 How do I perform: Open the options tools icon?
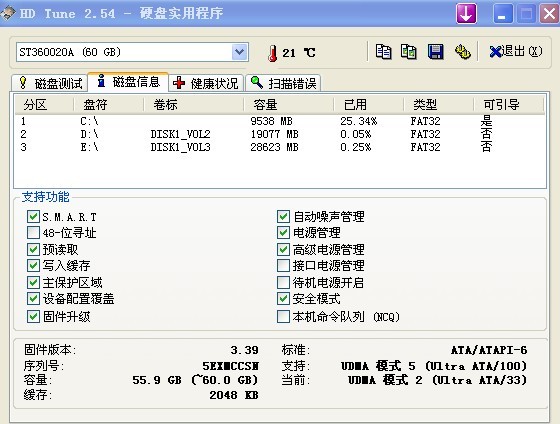coord(462,52)
